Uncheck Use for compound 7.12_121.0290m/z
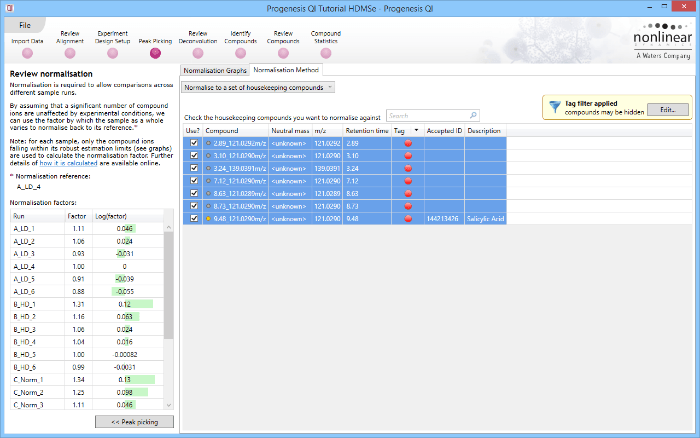 (194, 180)
